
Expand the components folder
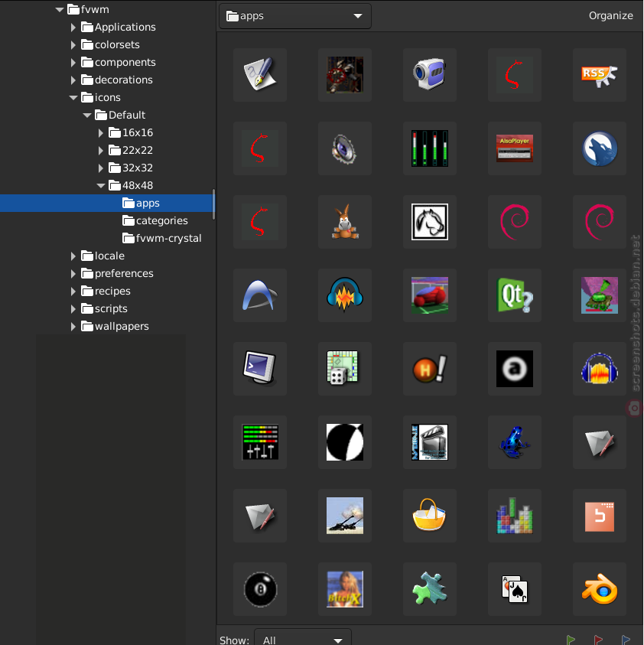point(73,63)
